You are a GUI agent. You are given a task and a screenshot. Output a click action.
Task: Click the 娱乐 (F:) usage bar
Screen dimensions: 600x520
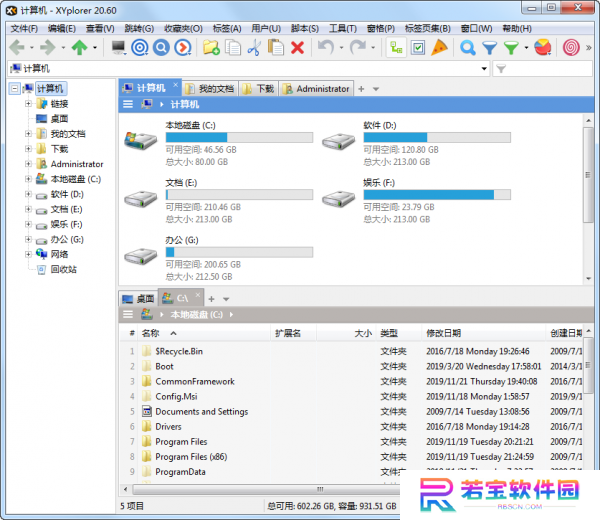coord(437,195)
